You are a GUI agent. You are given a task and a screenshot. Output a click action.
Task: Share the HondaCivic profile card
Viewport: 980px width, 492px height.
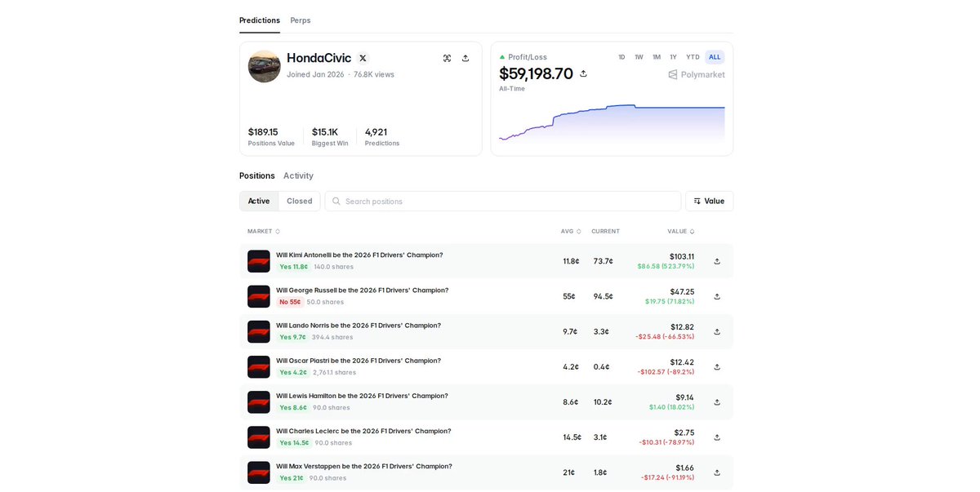tap(465, 58)
